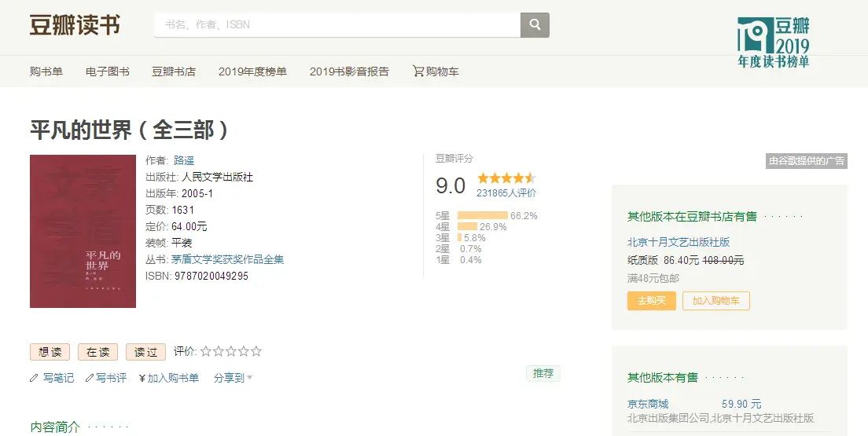Image resolution: width=868 pixels, height=436 pixels.
Task: Click the pencil icon beside 写笔记
Action: click(35, 378)
